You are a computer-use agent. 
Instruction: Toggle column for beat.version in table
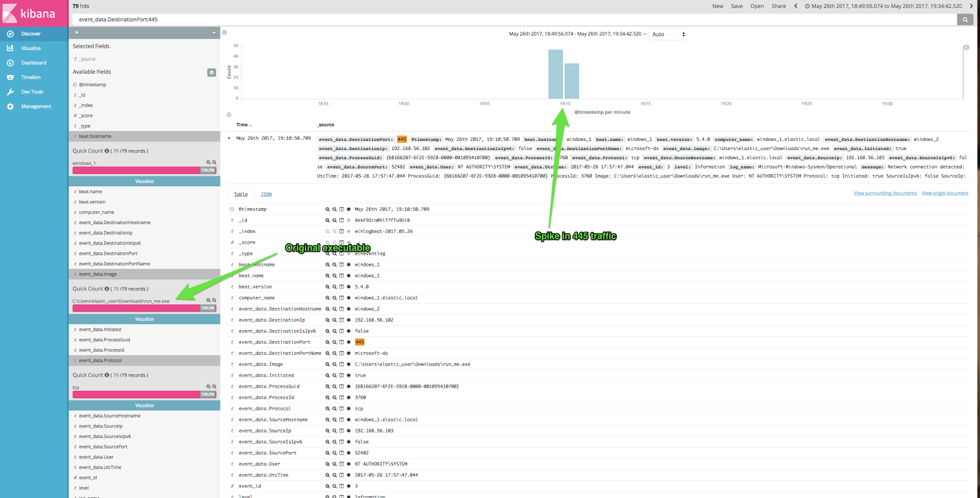pos(341,287)
